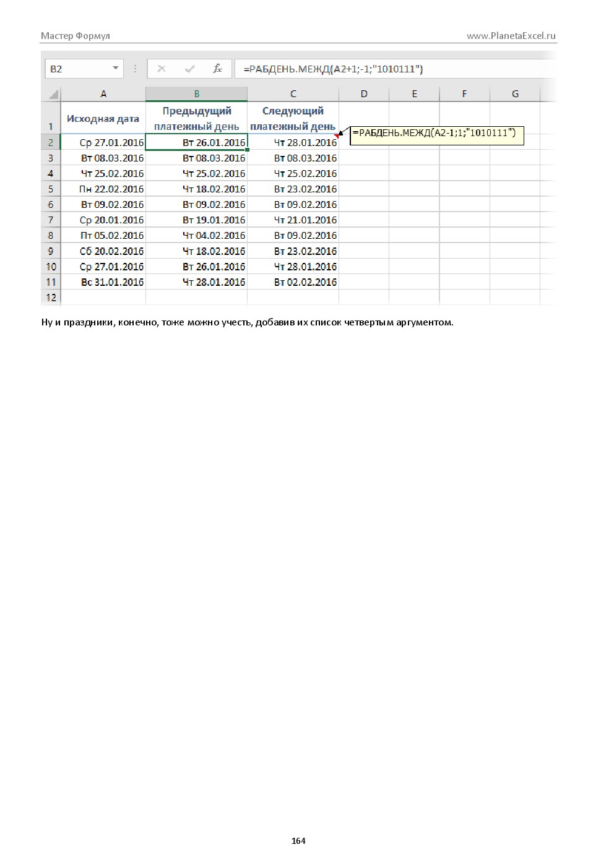Select cell C9 'Вт 23.02.2016'
The height and width of the screenshot is (868, 614).
pyautogui.click(x=293, y=251)
